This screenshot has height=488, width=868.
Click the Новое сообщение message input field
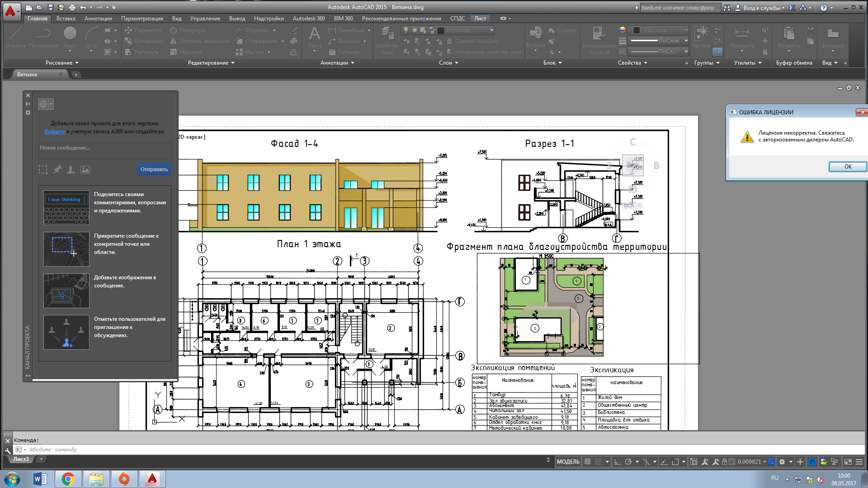tap(105, 151)
